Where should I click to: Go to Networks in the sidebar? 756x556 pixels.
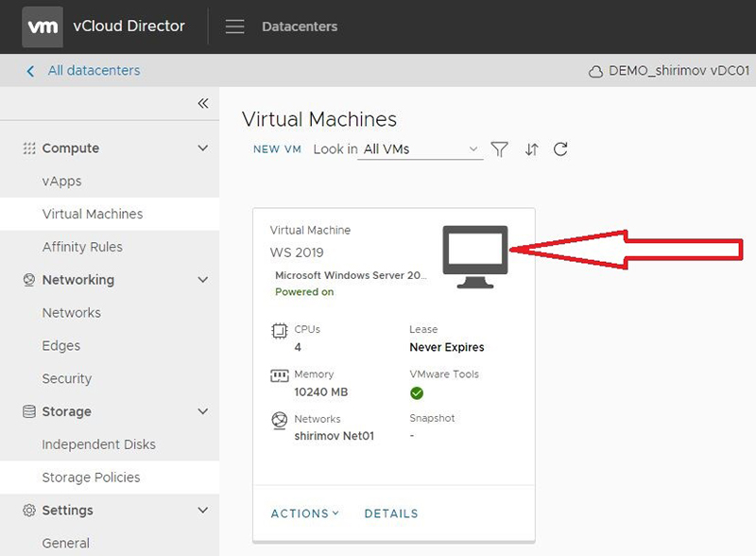point(72,313)
